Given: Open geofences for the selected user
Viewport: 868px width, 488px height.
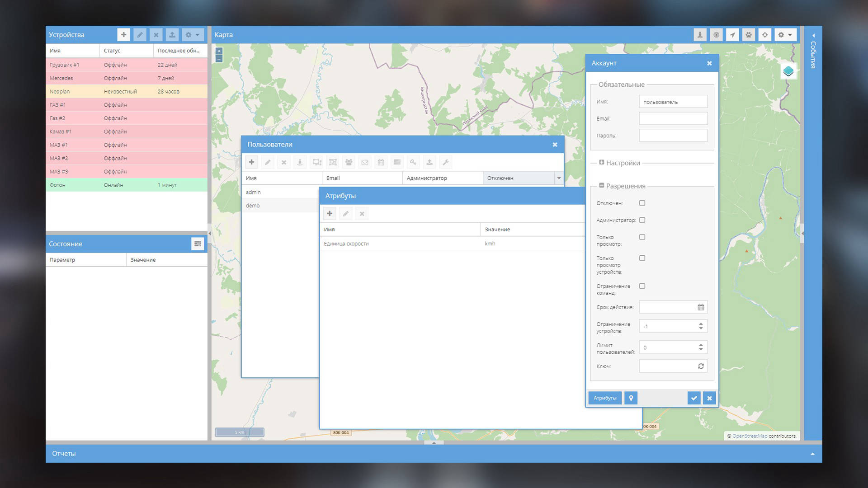Looking at the screenshot, I should 316,162.
